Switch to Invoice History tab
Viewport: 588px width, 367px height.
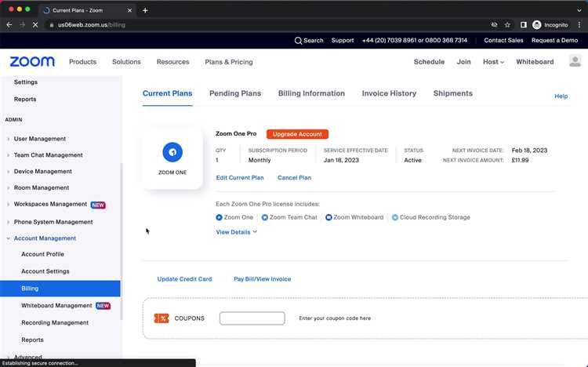tap(389, 93)
